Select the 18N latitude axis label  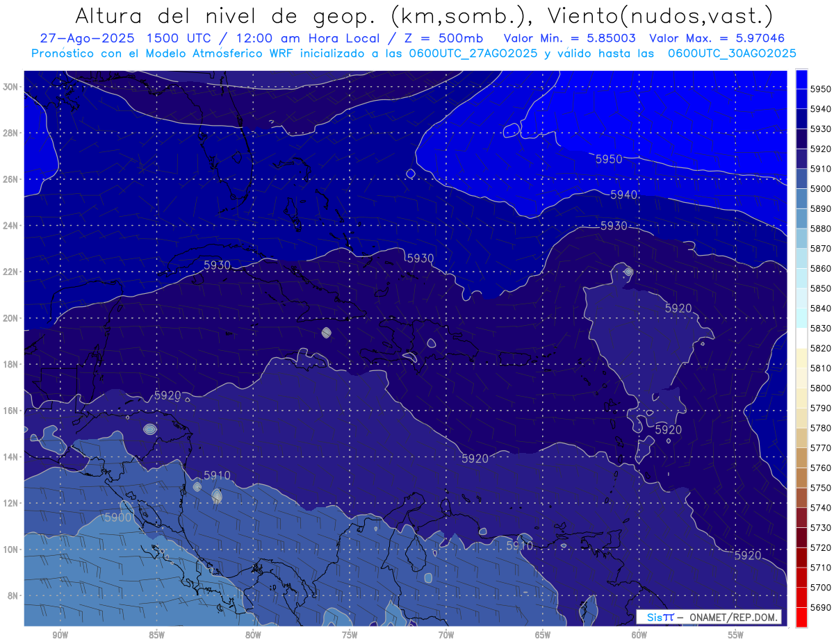[x=10, y=365]
